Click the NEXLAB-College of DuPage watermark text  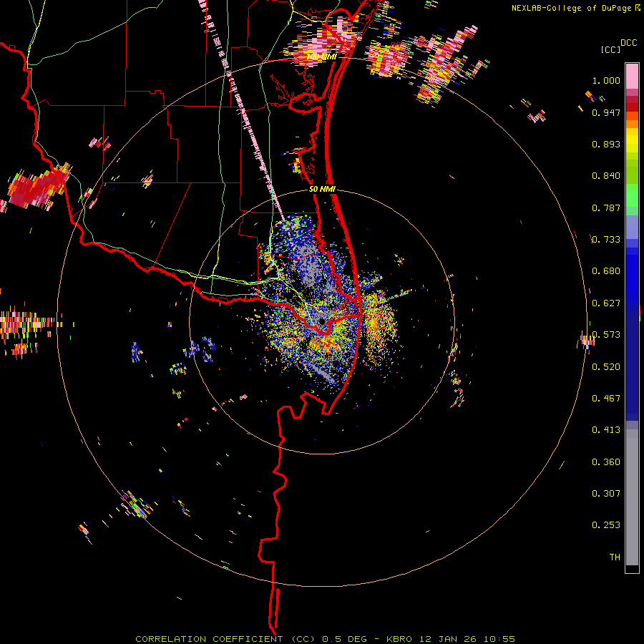tap(571, 8)
